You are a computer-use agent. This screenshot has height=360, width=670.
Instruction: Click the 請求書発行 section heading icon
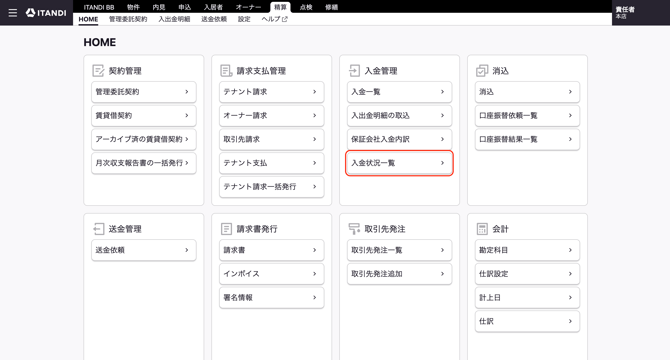pos(226,229)
